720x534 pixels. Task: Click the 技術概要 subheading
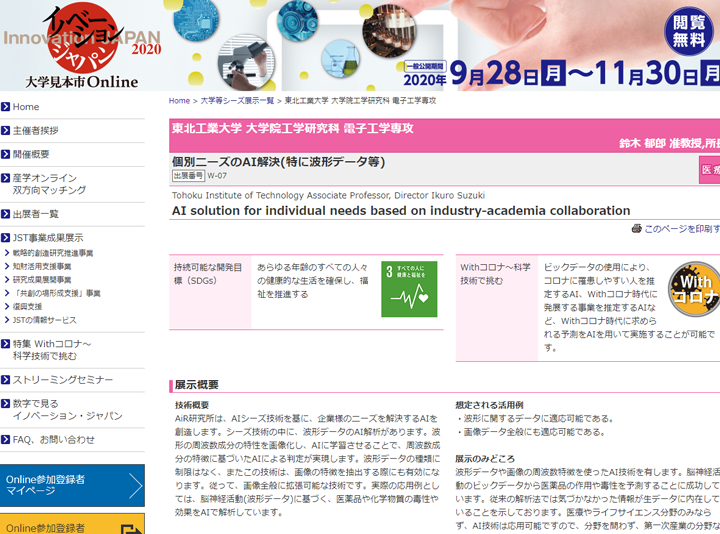(192, 405)
